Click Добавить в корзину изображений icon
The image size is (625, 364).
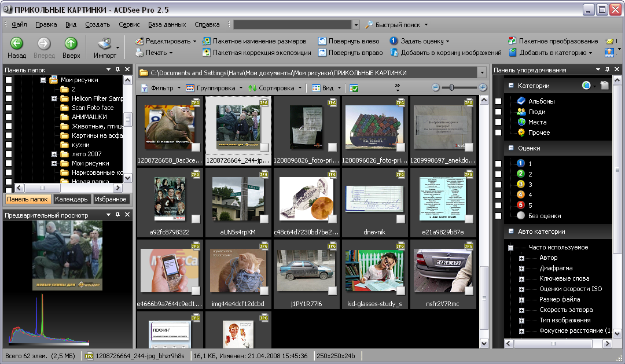[394, 53]
